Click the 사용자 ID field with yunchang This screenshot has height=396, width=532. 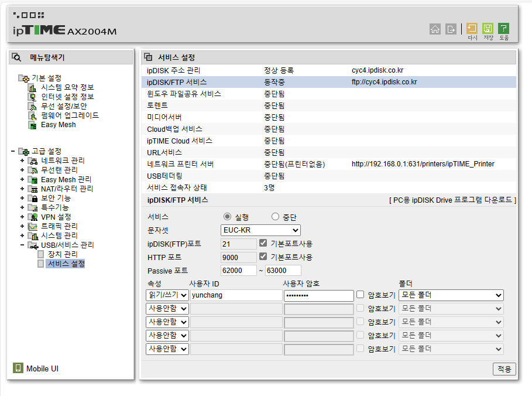pos(236,295)
